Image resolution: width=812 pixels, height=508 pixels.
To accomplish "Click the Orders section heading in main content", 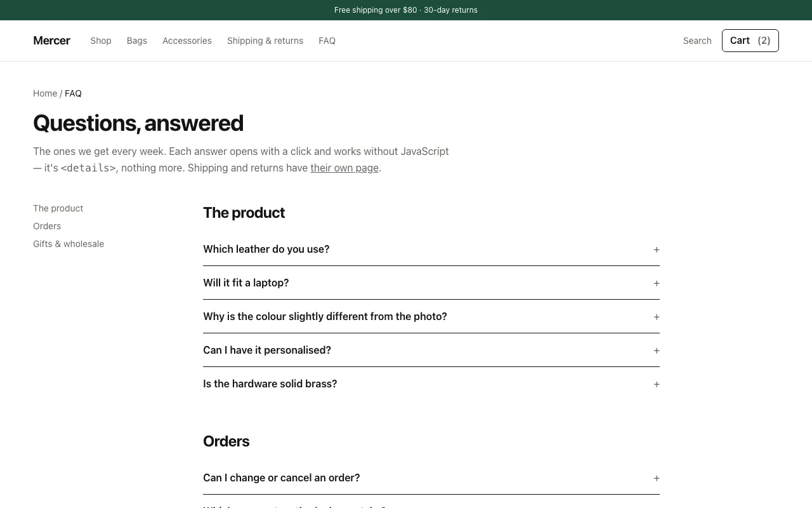I will point(226,441).
